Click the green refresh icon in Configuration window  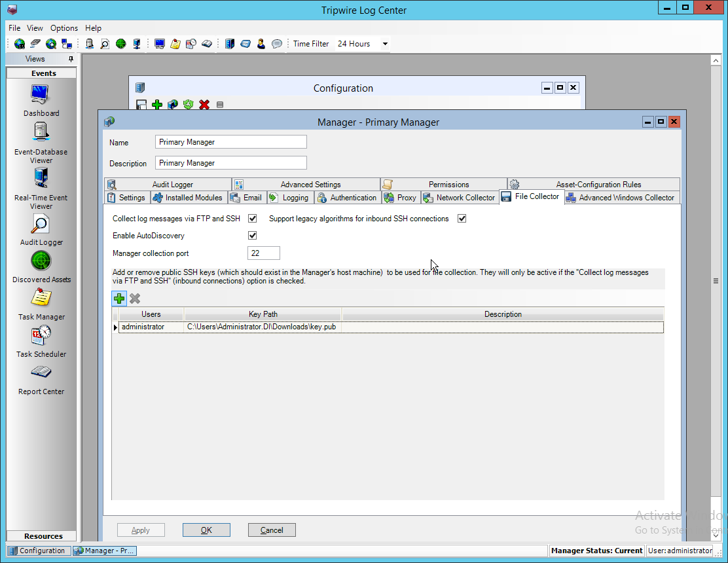(x=188, y=105)
